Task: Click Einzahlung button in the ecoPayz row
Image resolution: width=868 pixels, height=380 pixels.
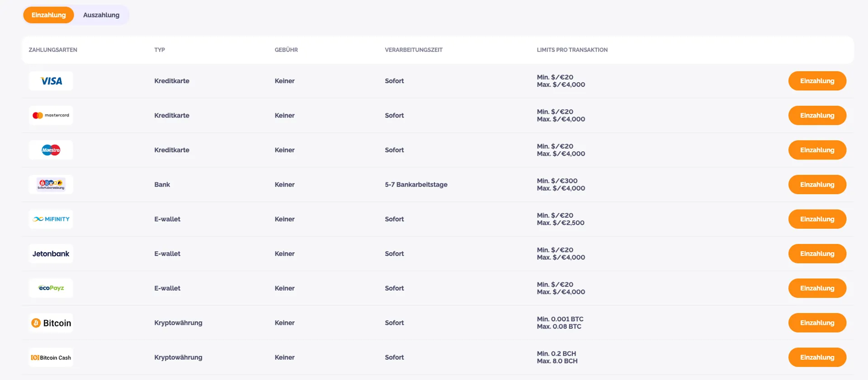Action: click(x=817, y=288)
